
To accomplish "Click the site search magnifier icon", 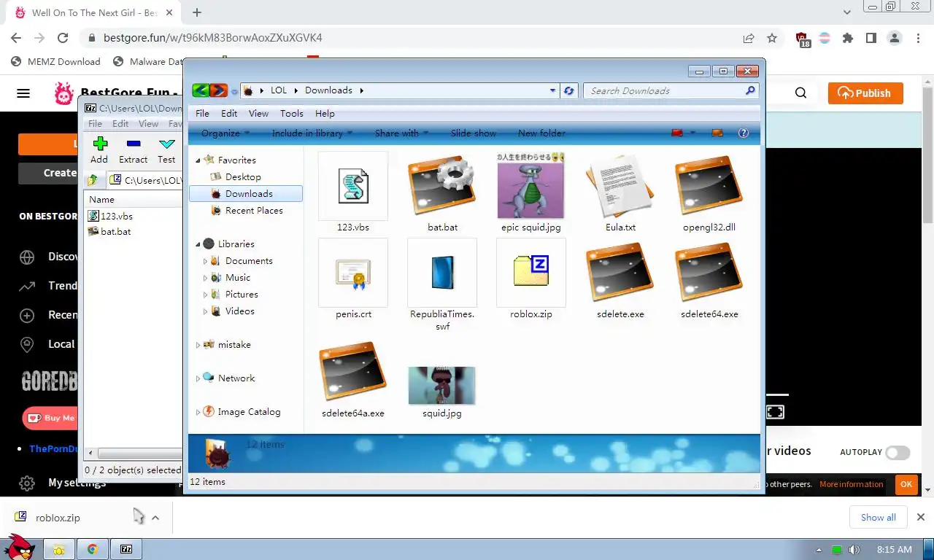I will 801,93.
